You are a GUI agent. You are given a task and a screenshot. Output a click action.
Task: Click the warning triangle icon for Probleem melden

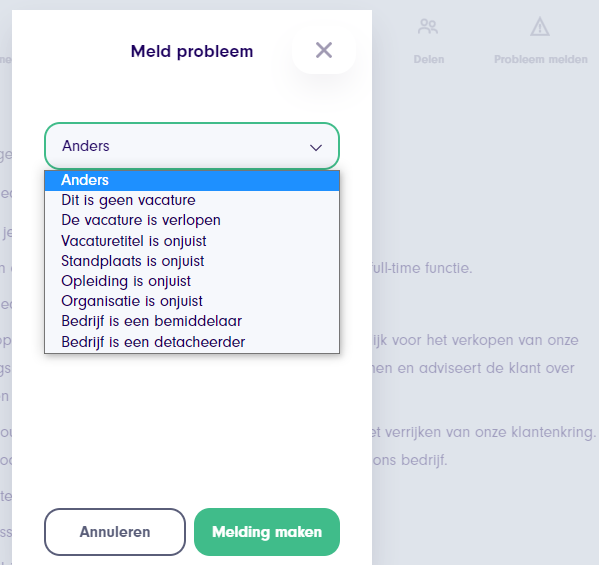pyautogui.click(x=540, y=26)
